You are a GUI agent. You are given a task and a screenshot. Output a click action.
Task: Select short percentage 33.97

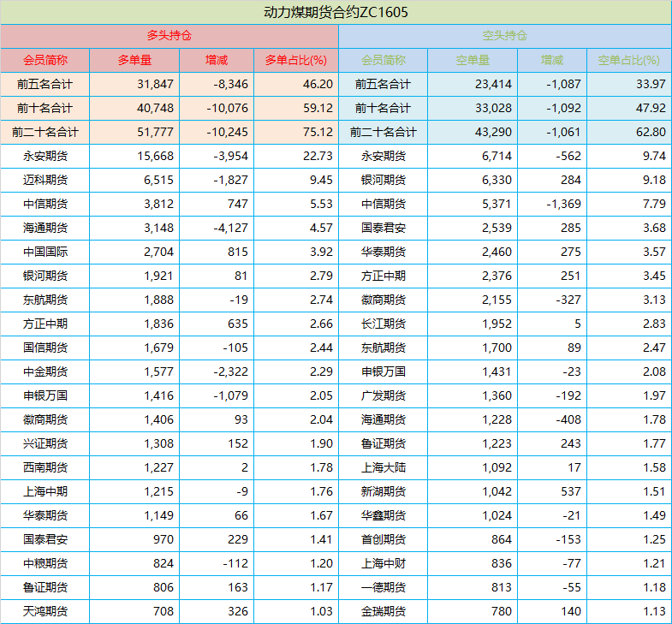(651, 84)
